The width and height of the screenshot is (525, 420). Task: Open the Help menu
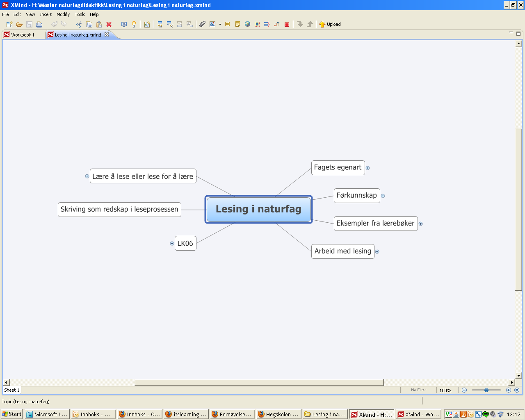pos(94,14)
